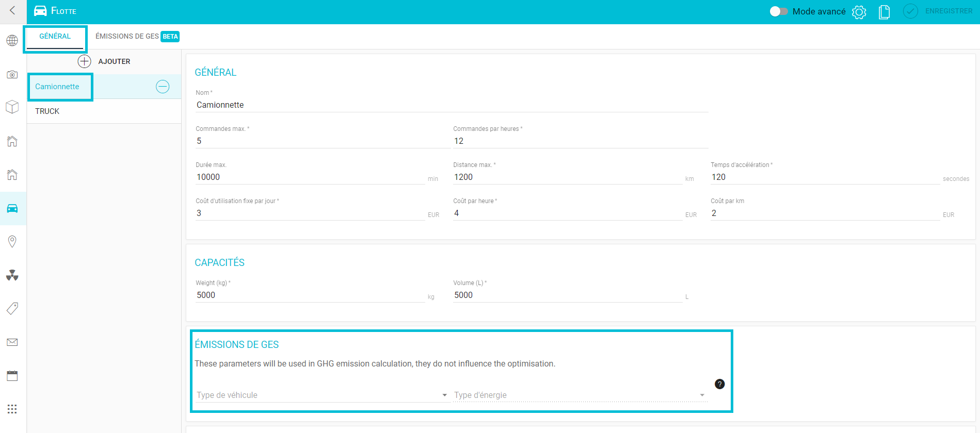
Task: Select the fleet car icon in sidebar
Action: (12, 208)
